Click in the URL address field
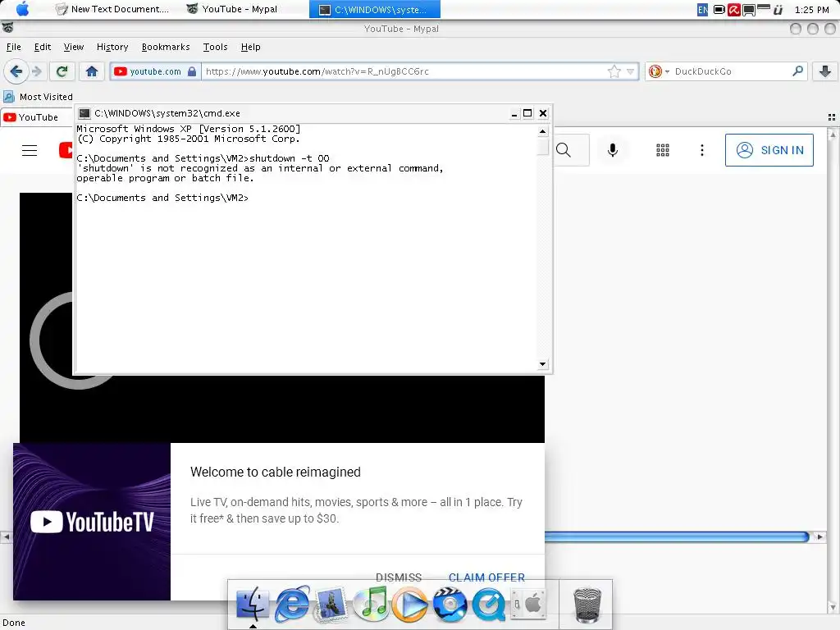840x630 pixels. click(404, 71)
